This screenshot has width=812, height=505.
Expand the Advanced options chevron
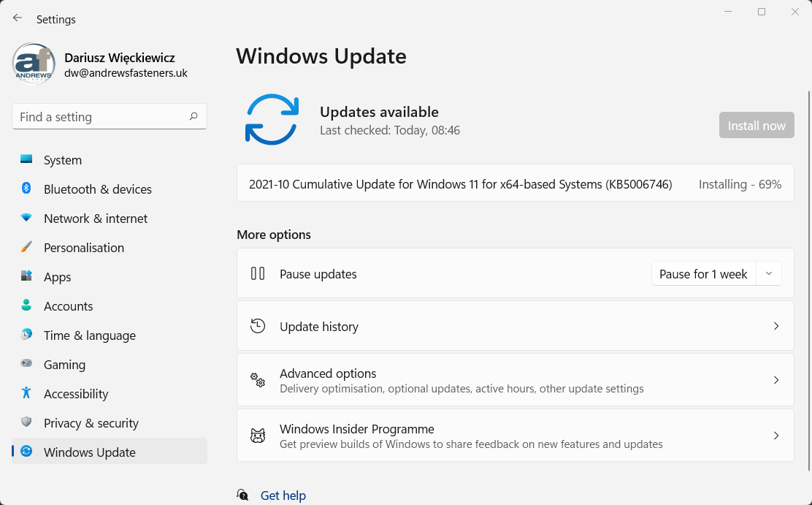click(x=775, y=380)
